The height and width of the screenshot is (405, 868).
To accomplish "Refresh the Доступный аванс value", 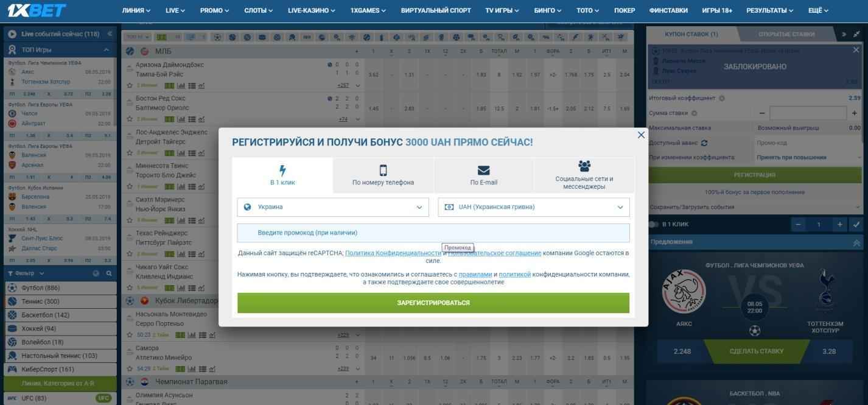I will [x=704, y=143].
